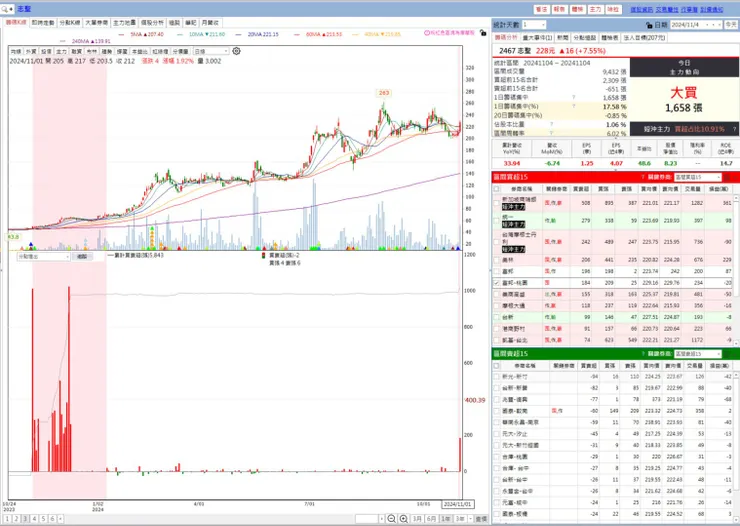
Task: Open the 日期 2024/11/4 date picker
Action: click(696, 25)
